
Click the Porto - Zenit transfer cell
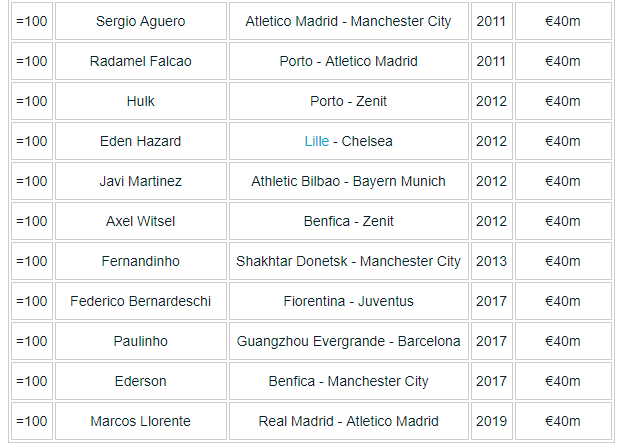point(348,101)
